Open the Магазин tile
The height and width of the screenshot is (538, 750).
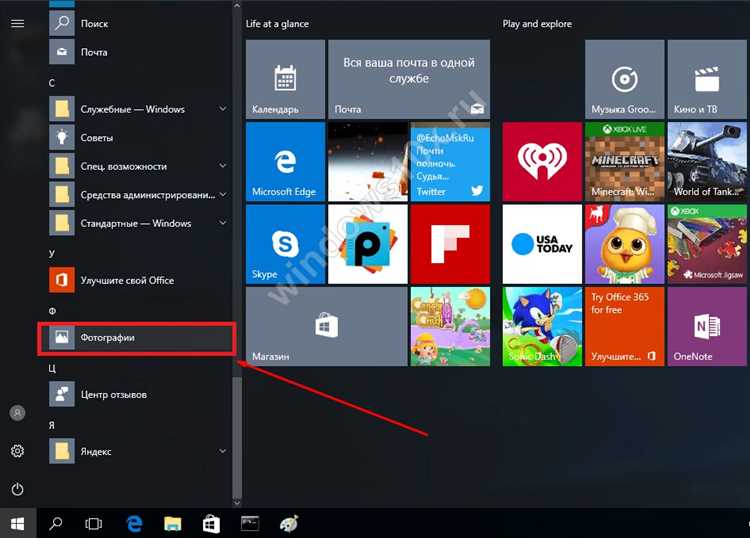327,327
